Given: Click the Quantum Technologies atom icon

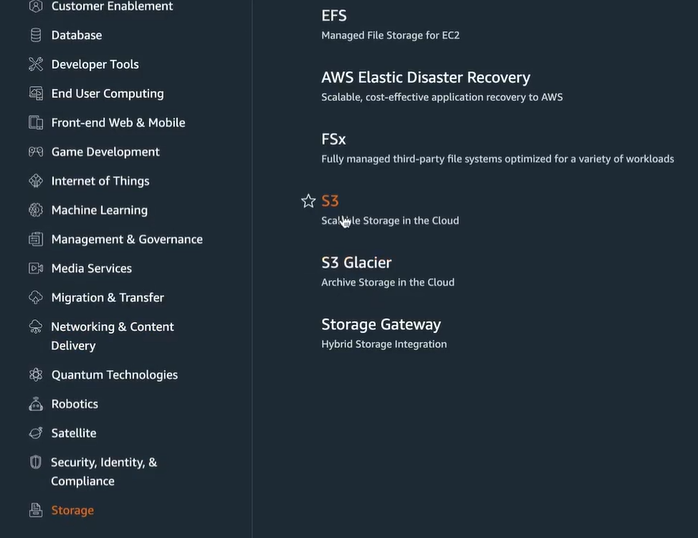Looking at the screenshot, I should tap(36, 375).
